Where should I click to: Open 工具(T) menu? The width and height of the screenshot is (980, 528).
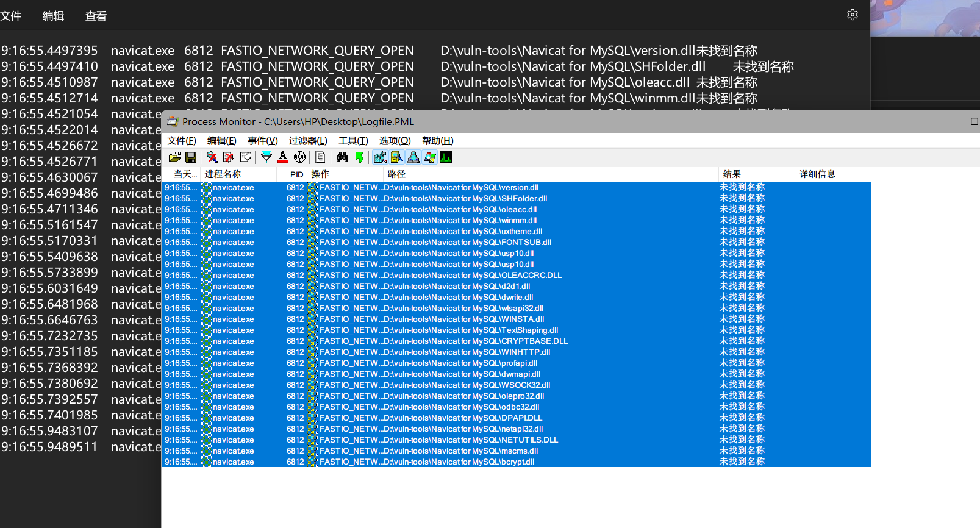point(353,141)
